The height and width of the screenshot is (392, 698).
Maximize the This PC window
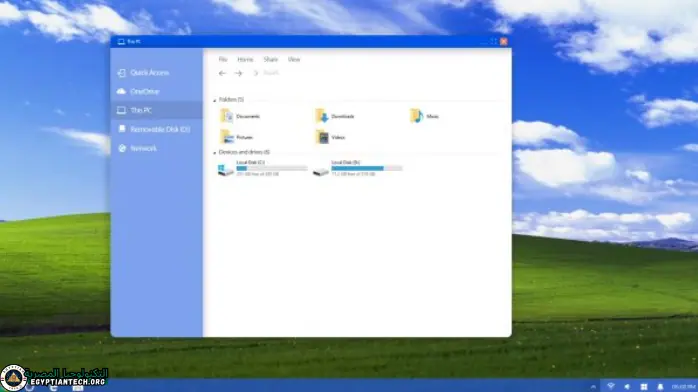coord(493,41)
